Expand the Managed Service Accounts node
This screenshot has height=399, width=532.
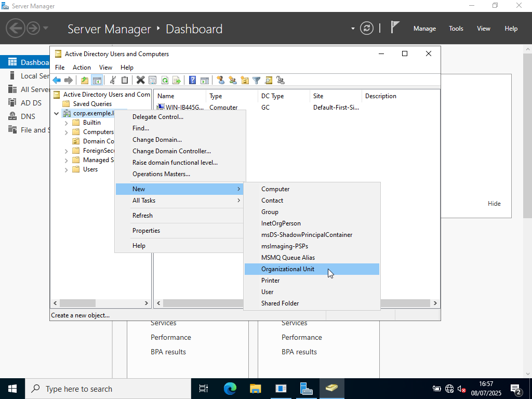pyautogui.click(x=66, y=161)
